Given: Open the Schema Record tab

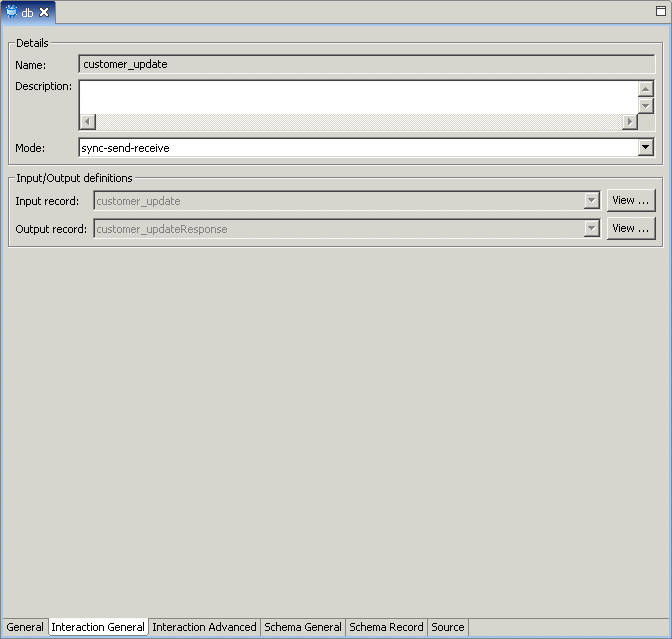Looking at the screenshot, I should 386,627.
